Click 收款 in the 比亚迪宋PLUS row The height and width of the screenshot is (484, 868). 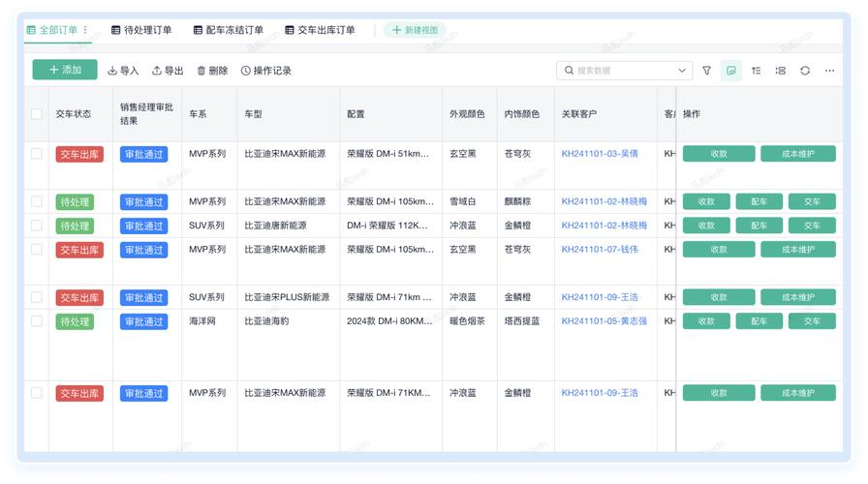(719, 297)
